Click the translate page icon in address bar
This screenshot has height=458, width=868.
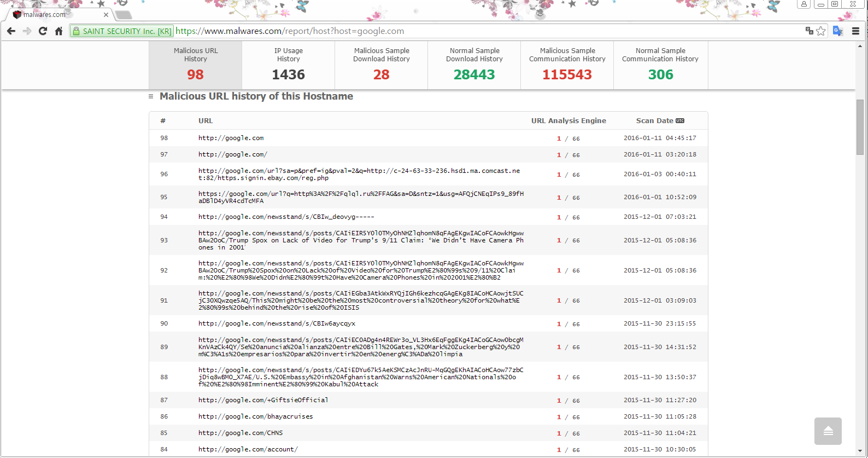(x=809, y=31)
